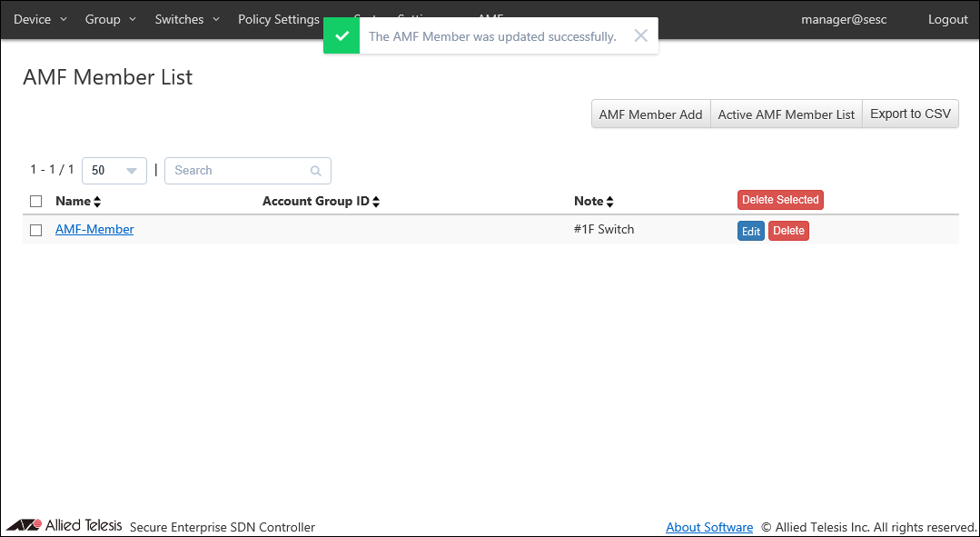
Task: Sort by Account Group ID arrows
Action: [x=376, y=202]
